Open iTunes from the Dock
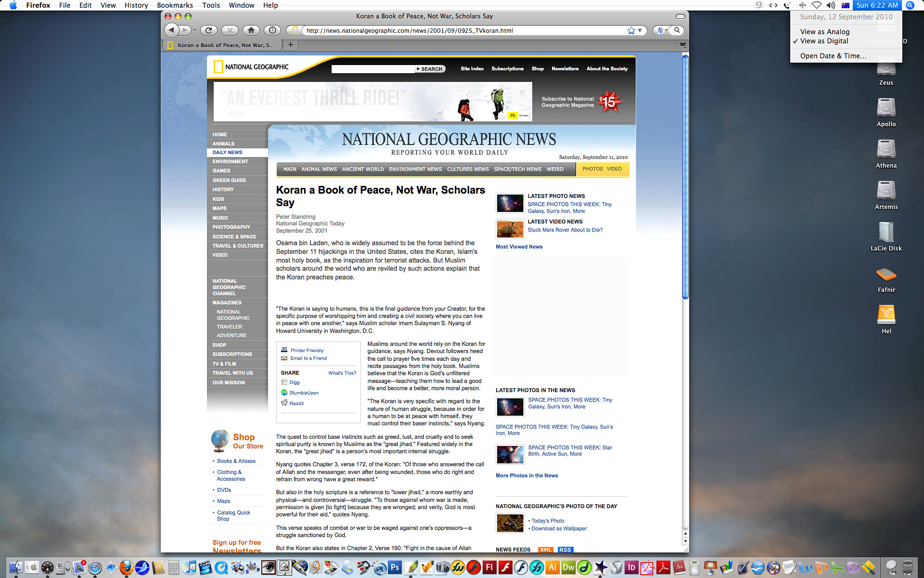The height and width of the screenshot is (578, 924). pyautogui.click(x=190, y=567)
